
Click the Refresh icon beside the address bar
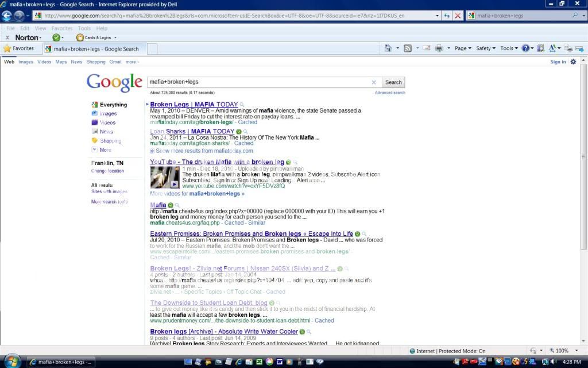446,16
